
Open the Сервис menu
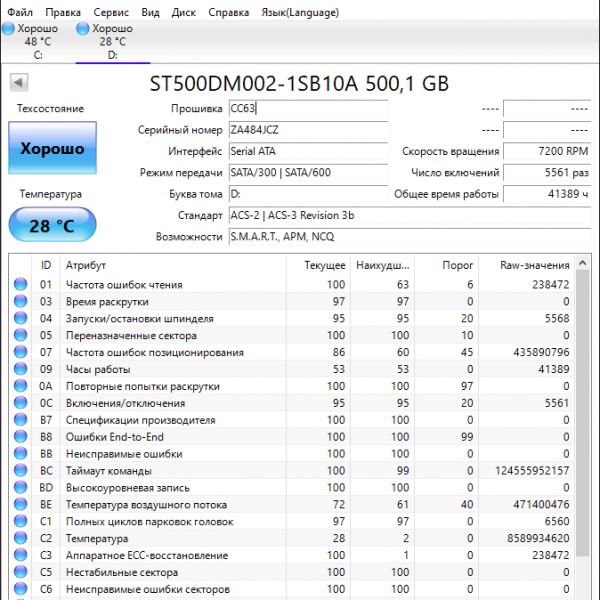110,13
